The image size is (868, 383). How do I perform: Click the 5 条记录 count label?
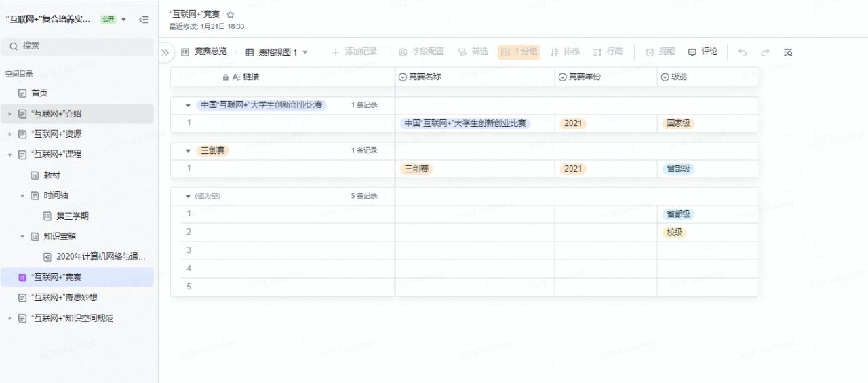pos(364,196)
